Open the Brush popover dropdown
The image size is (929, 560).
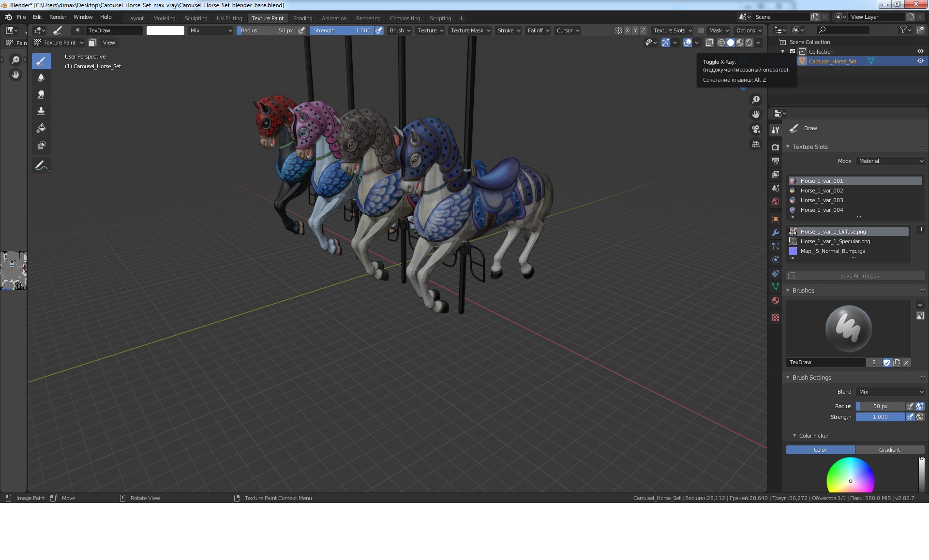coord(400,30)
